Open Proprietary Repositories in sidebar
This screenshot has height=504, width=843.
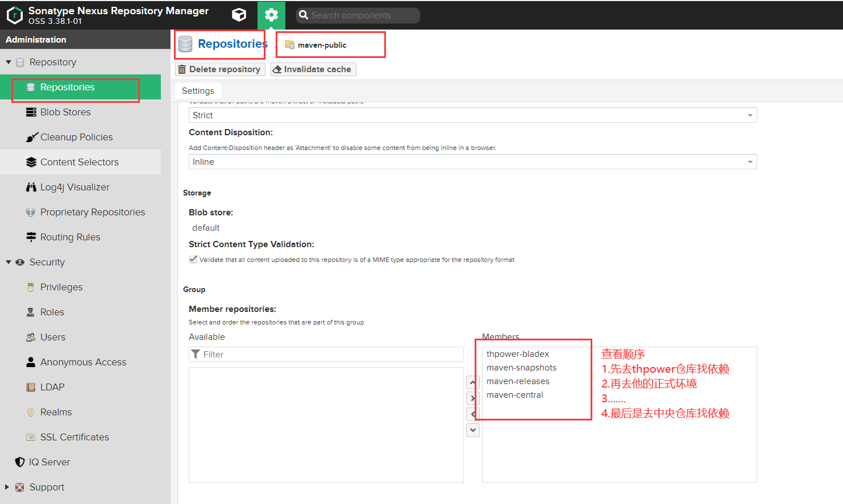[80, 212]
